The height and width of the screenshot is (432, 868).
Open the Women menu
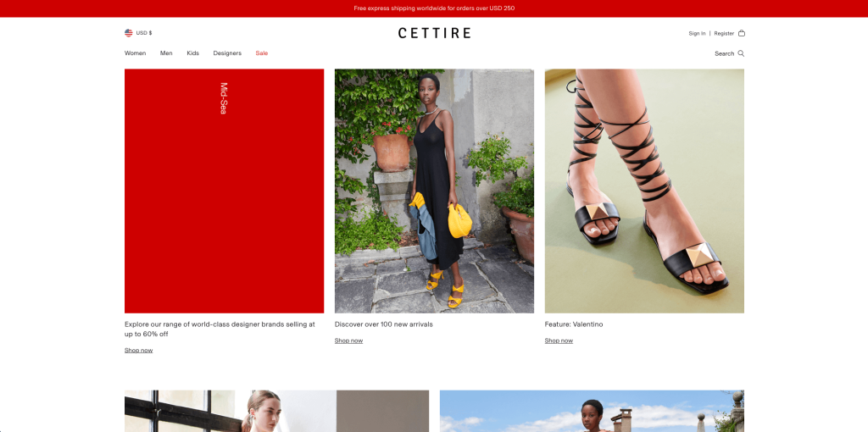[135, 53]
